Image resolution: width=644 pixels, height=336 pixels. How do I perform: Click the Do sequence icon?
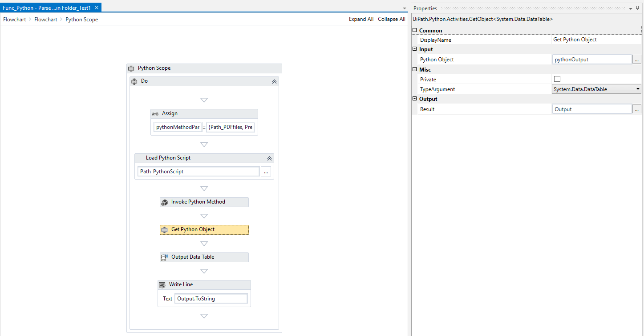point(134,81)
